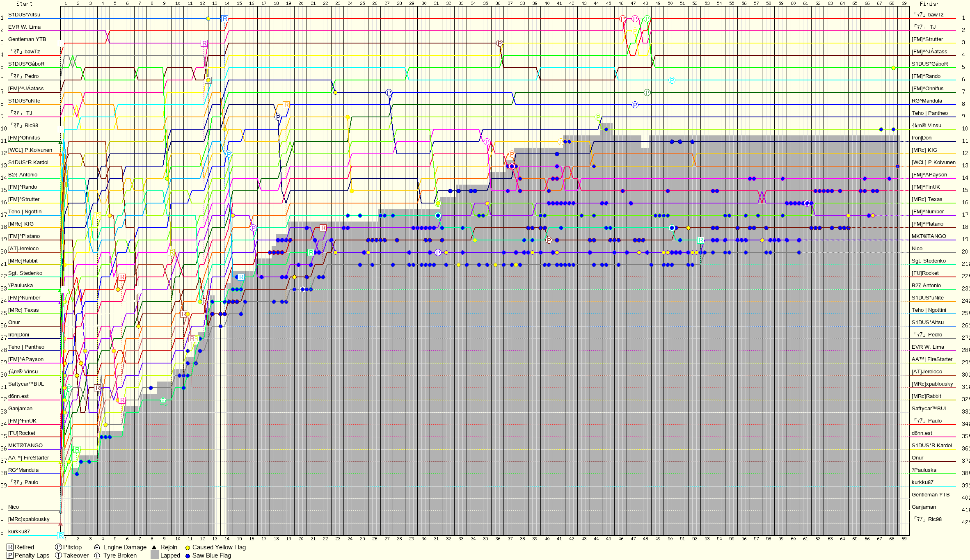The width and height of the screenshot is (970, 560).
Task: Click start-grid name 'Gentleman YTB'
Action: click(27, 39)
